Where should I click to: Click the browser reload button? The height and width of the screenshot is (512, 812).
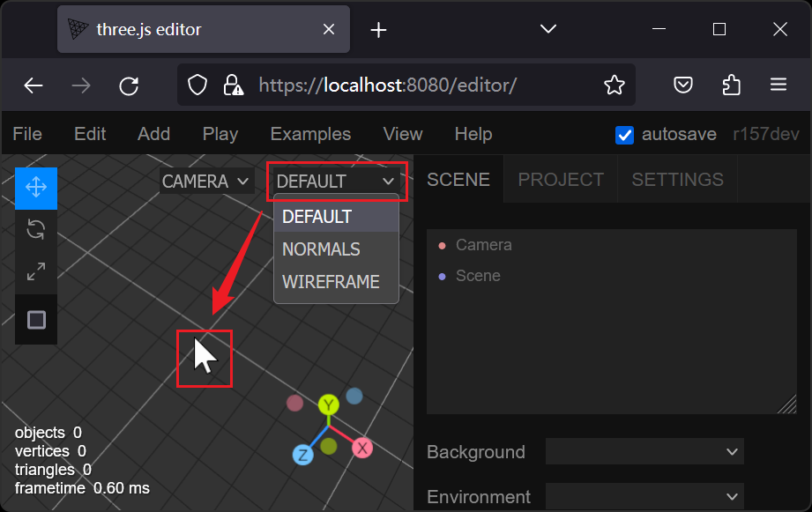tap(129, 85)
